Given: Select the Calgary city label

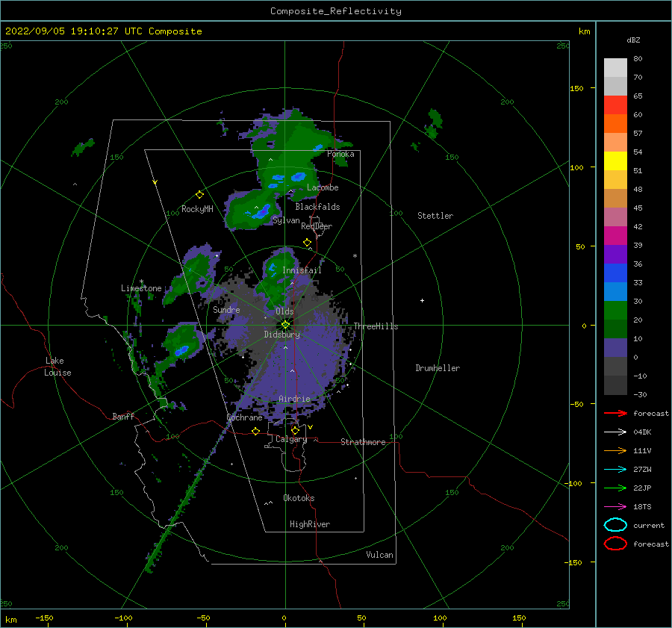Looking at the screenshot, I should 291,439.
